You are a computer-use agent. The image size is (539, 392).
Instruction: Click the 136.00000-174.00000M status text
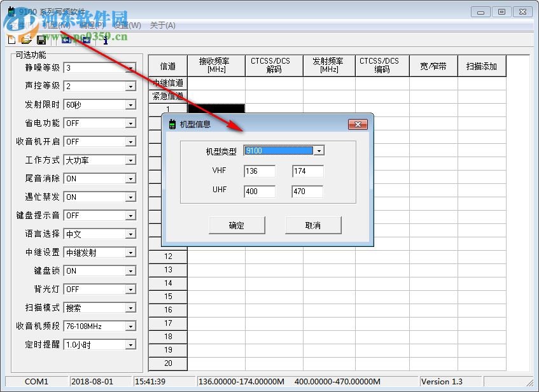241,382
